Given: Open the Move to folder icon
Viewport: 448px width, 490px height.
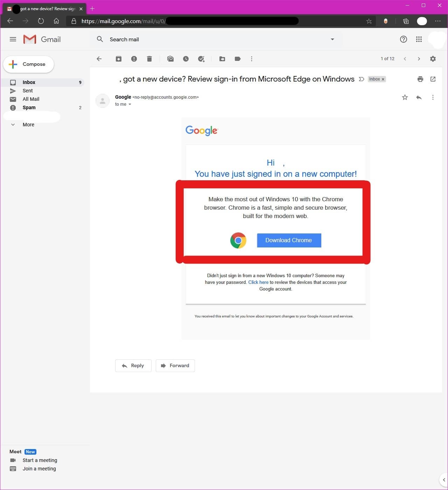Looking at the screenshot, I should click(222, 59).
